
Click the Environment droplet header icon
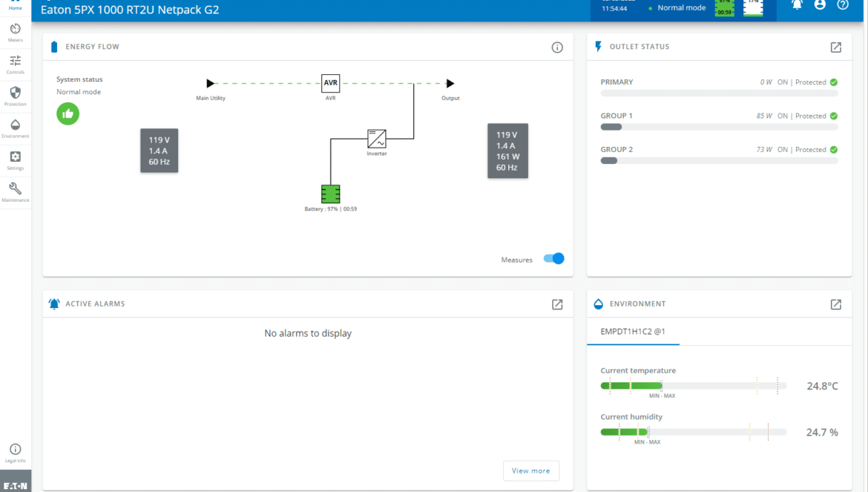point(599,304)
